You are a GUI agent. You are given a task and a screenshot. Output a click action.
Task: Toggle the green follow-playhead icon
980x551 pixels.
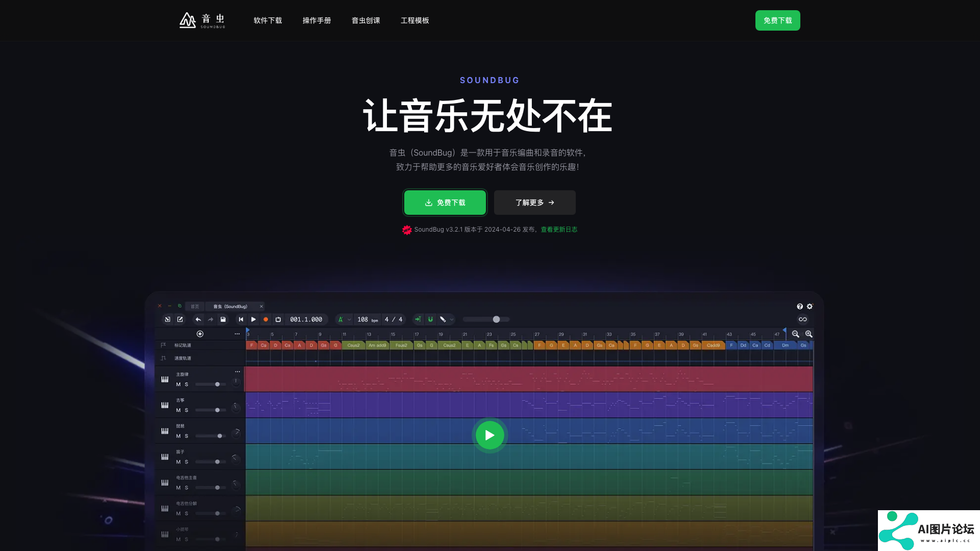(x=418, y=319)
